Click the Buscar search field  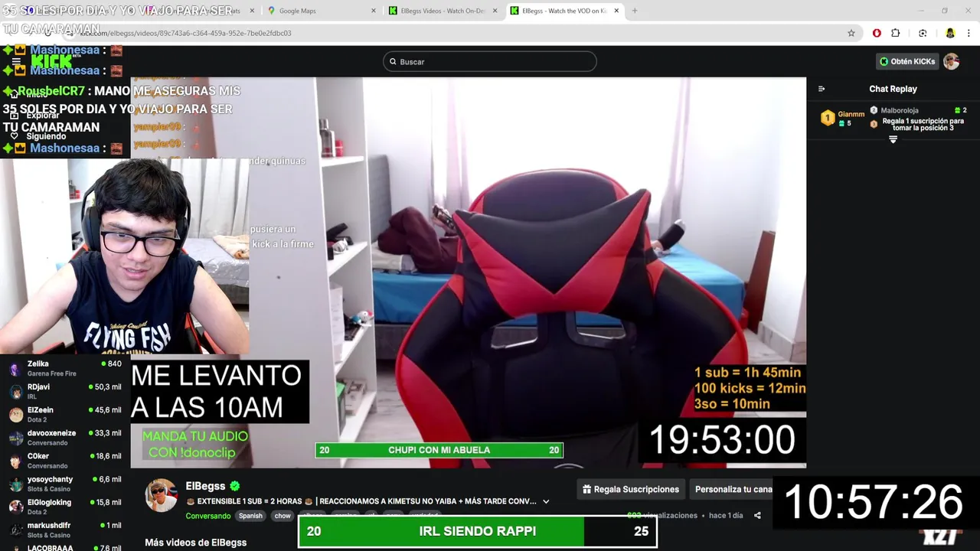pos(490,61)
